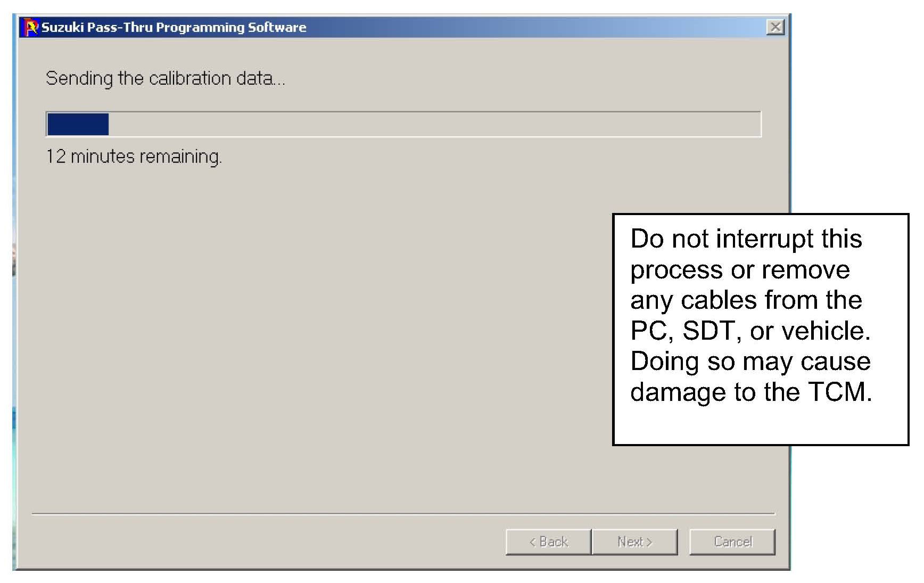Screen dimensions: 924x583
Task: Click the horizontal separator line above the buttons
Action: click(x=403, y=514)
